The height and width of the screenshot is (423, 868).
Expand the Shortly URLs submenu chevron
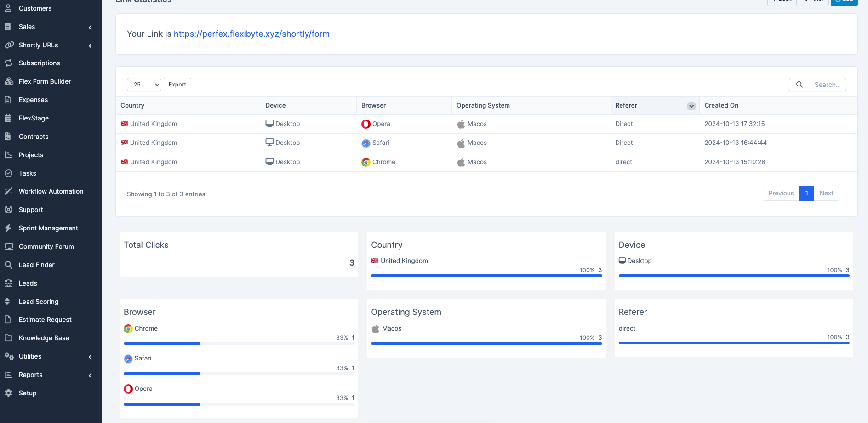click(91, 46)
